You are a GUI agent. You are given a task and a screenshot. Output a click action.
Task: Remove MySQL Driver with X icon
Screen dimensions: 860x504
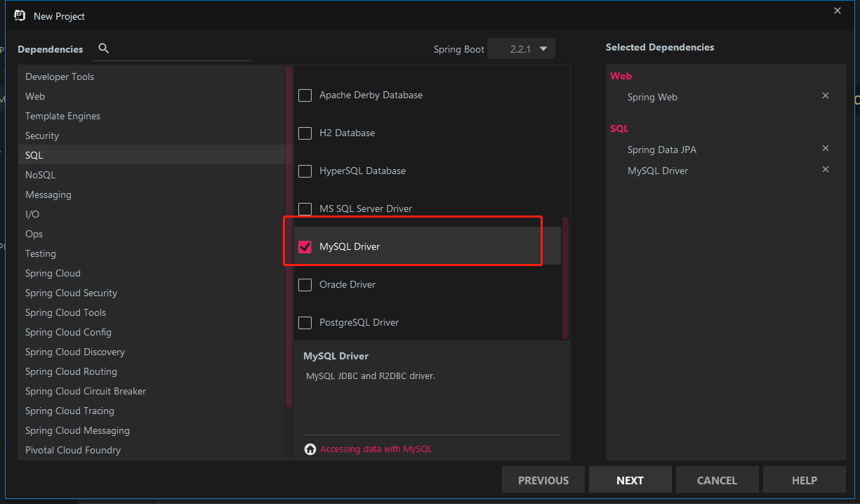coord(826,169)
